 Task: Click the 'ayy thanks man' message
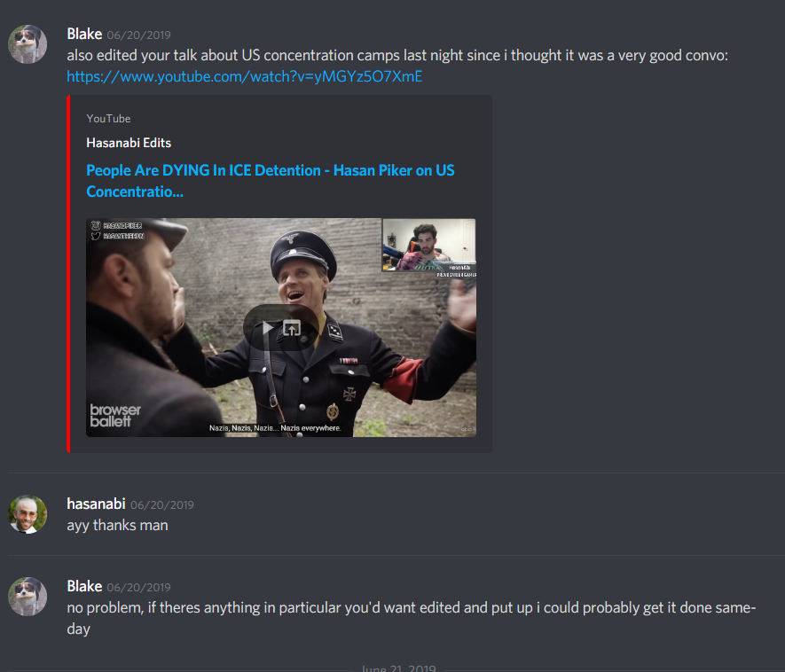118,526
